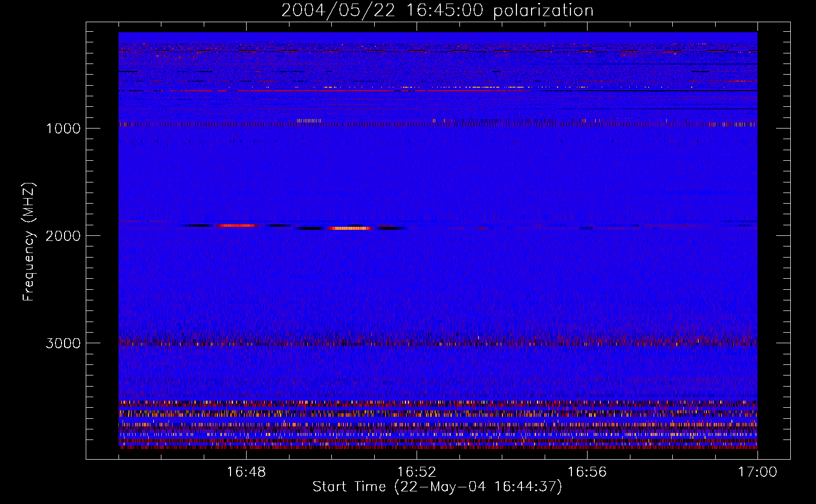The width and height of the screenshot is (816, 504).
Task: Click the plot title '2004/05/22 16:45:00 polarization'
Action: click(x=437, y=11)
